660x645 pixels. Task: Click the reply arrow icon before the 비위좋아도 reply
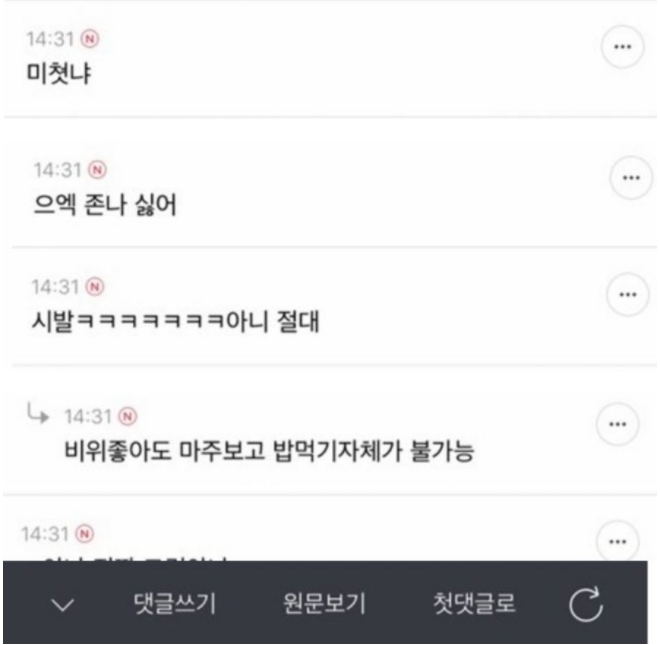point(38,413)
